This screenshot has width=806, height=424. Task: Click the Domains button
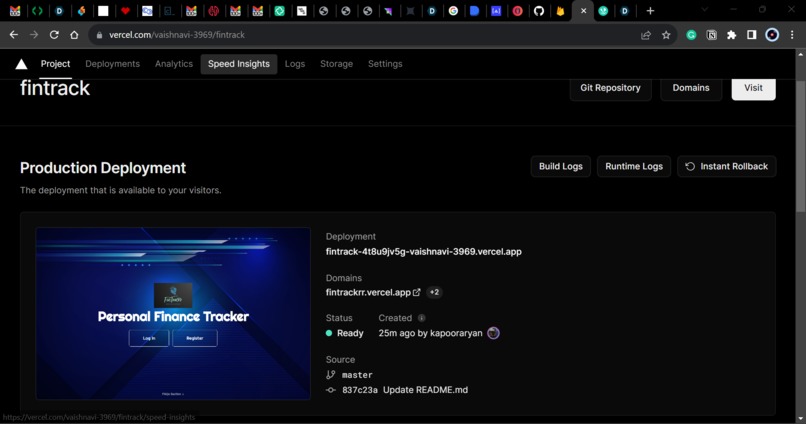click(691, 88)
